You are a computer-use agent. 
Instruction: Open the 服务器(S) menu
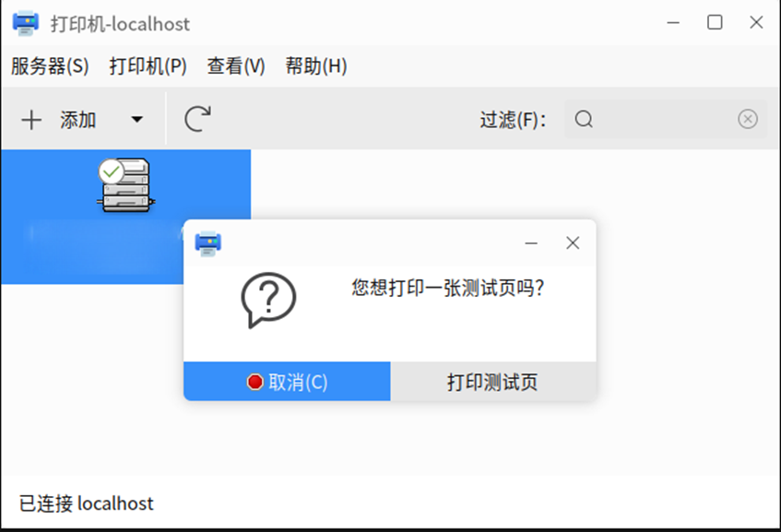click(x=51, y=65)
